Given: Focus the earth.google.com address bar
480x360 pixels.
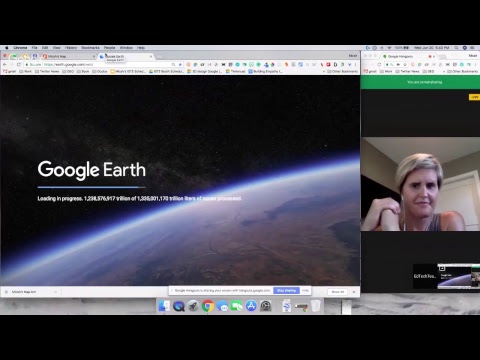Looking at the screenshot, I should coord(103,64).
